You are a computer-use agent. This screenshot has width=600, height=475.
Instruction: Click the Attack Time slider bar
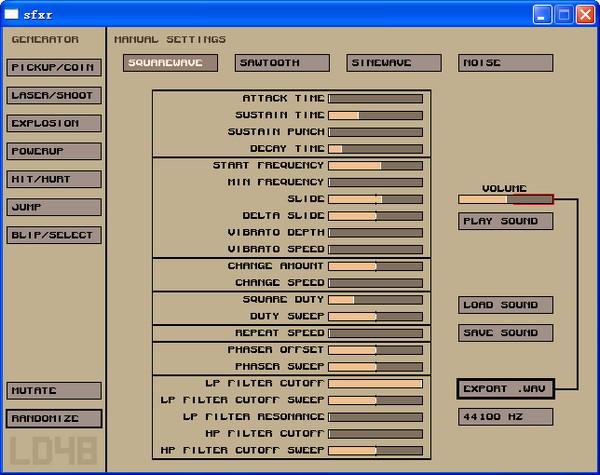[375, 99]
